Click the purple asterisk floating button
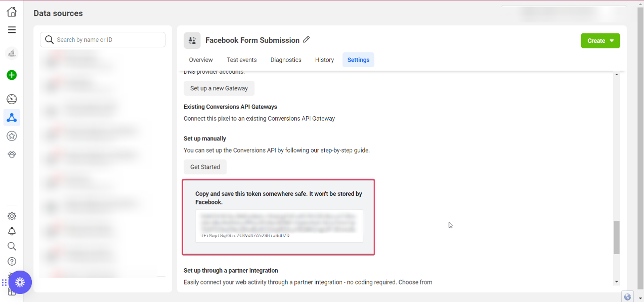Image resolution: width=644 pixels, height=302 pixels. 20,283
